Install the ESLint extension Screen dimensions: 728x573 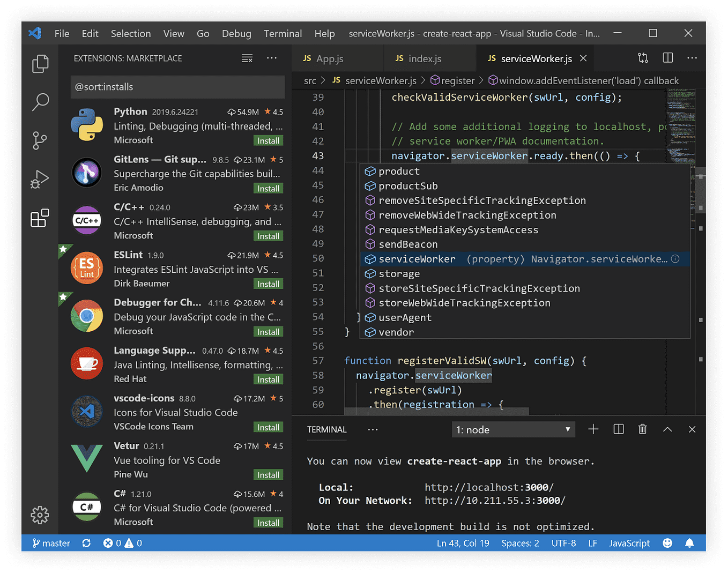click(268, 284)
